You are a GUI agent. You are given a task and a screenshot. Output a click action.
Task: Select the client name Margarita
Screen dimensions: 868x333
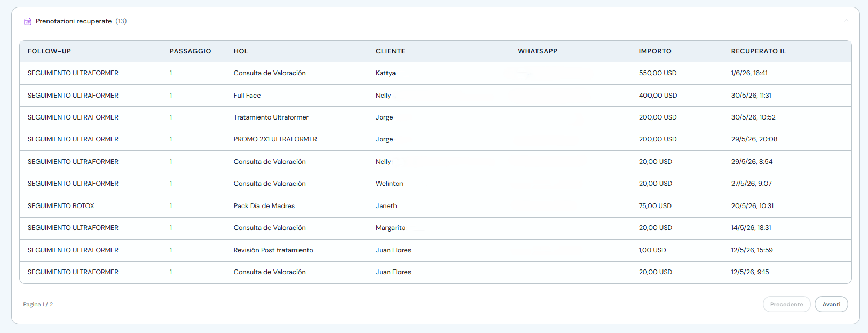(x=390, y=228)
